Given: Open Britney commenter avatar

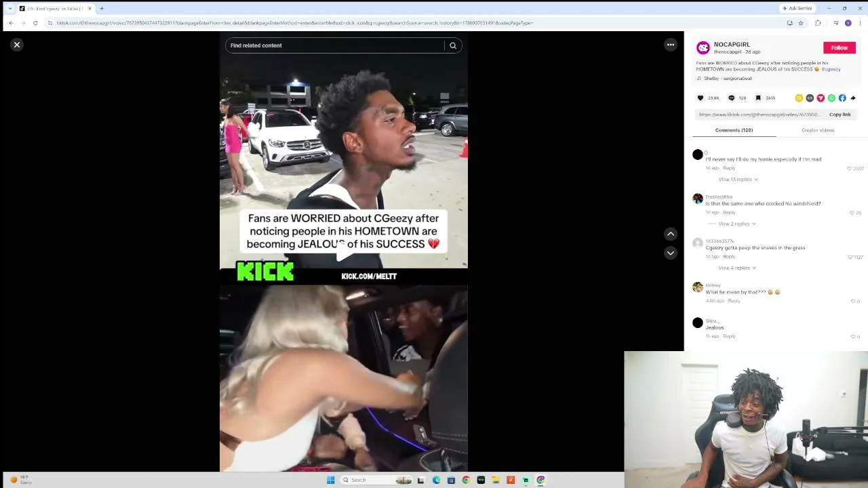Looking at the screenshot, I should (698, 287).
